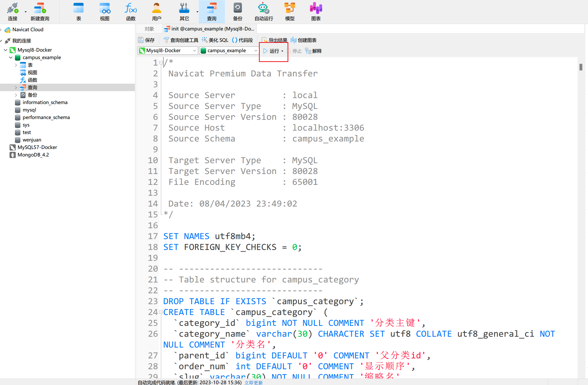Collapse the comment block fold at line 1
Screen dimensions: 588x385
click(161, 63)
